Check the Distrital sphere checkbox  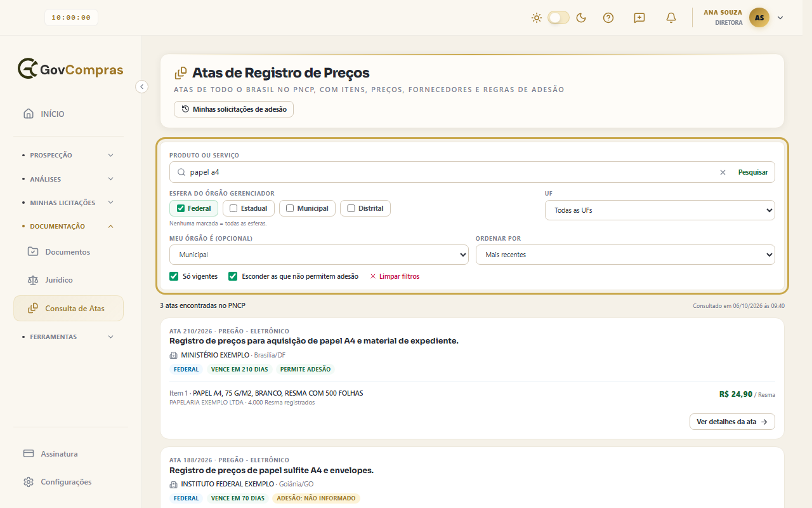pyautogui.click(x=351, y=208)
